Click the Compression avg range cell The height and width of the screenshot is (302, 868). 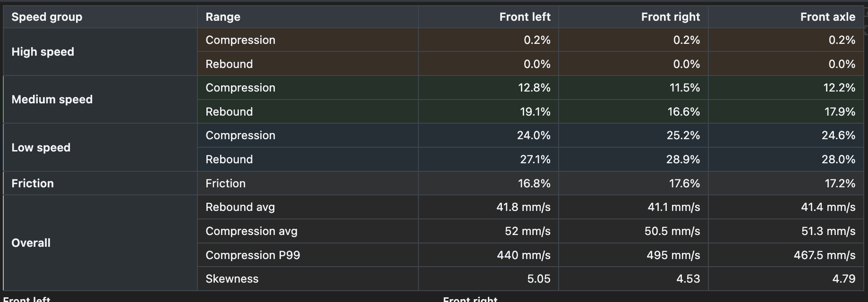307,231
